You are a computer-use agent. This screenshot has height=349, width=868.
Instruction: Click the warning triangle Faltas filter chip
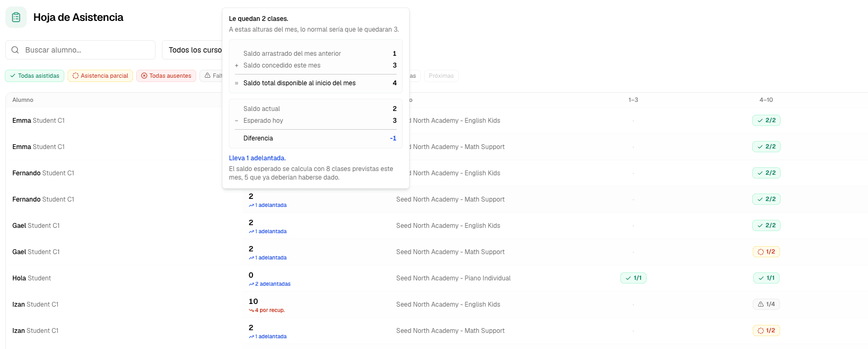click(x=211, y=76)
